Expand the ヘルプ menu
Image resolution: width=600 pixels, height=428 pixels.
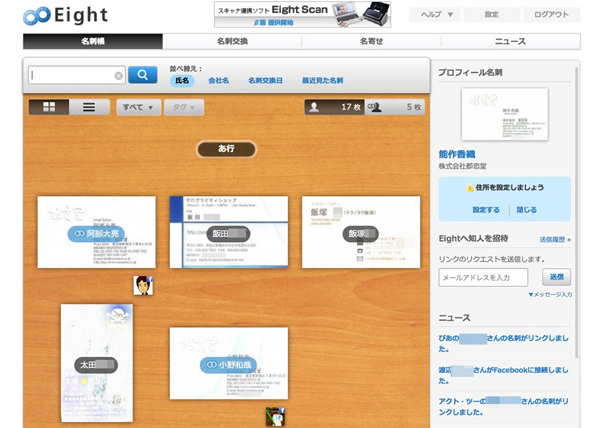click(x=436, y=15)
